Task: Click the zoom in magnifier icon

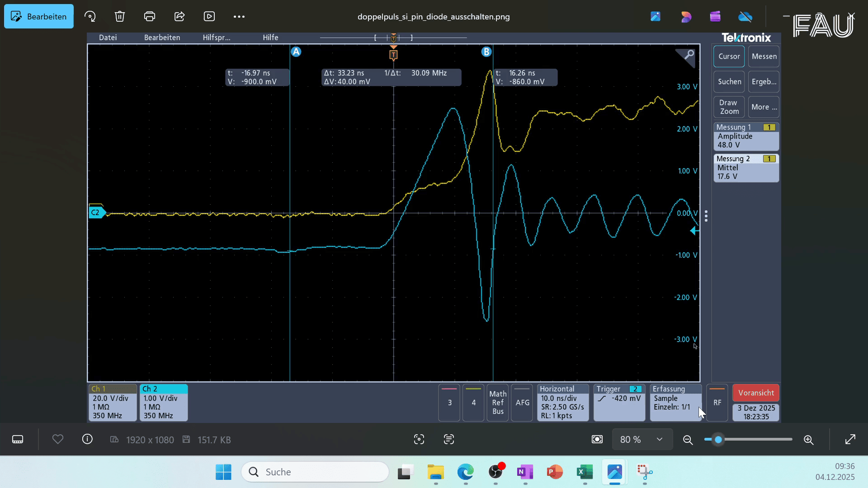Action: [x=809, y=440]
